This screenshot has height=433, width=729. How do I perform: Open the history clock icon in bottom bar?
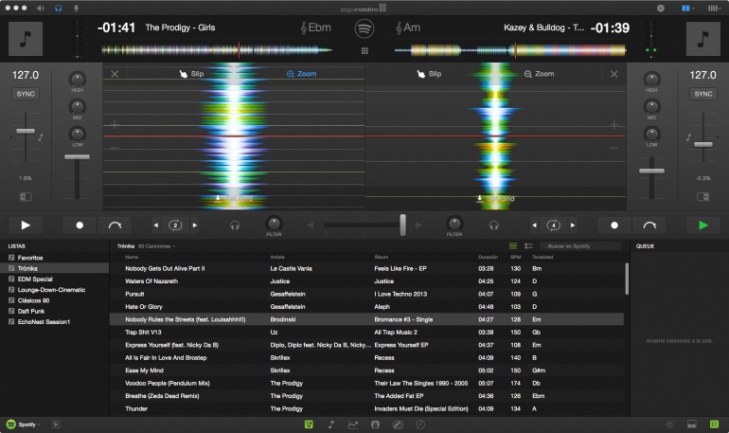click(420, 424)
